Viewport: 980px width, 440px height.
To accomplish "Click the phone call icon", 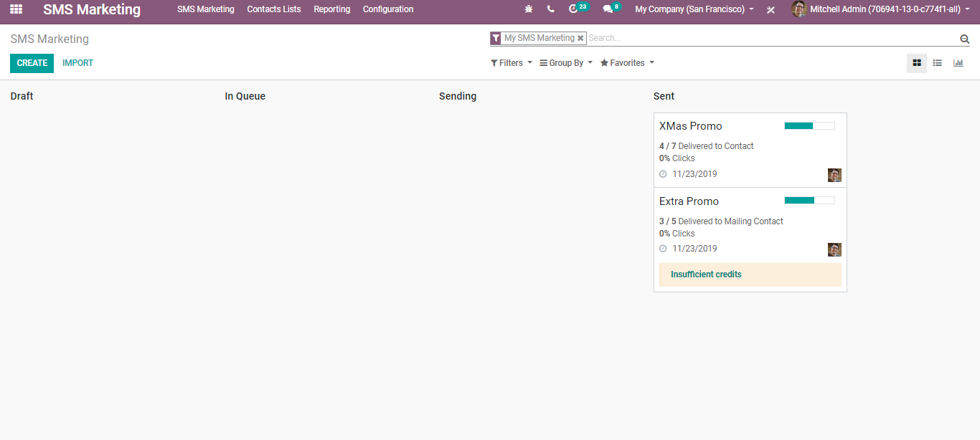I will [550, 9].
